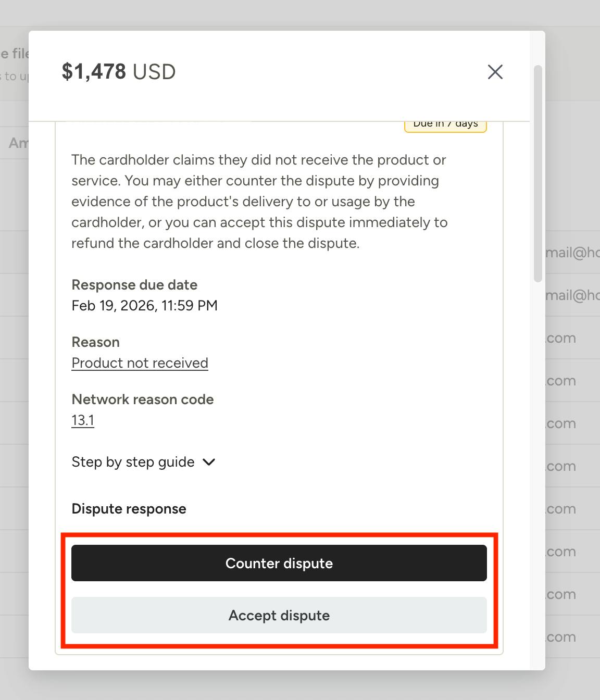Open network reason code 13.1 link
The height and width of the screenshot is (700, 600).
[x=83, y=420]
